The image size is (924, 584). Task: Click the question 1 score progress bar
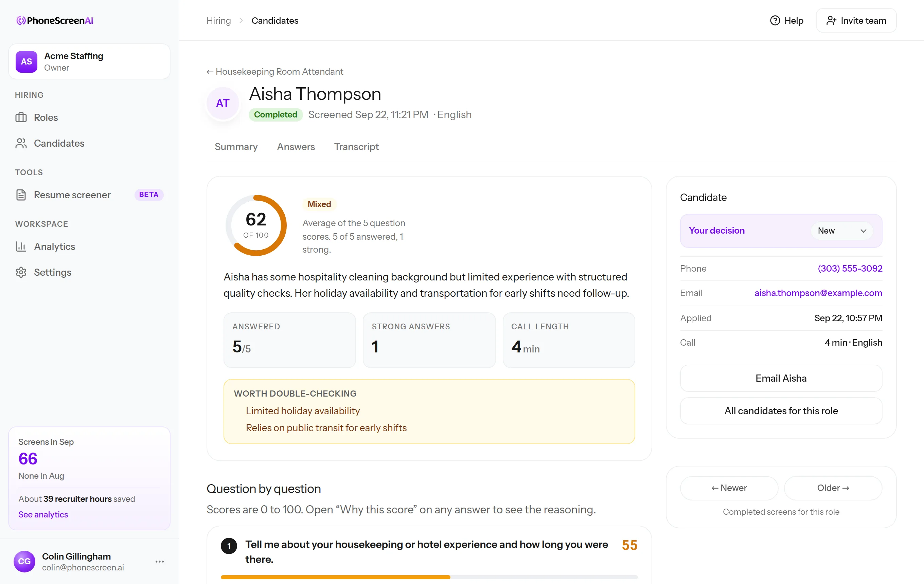tap(429, 577)
